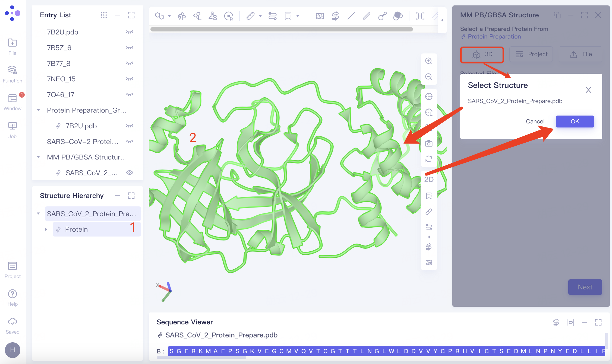Expand the Protein node in Structure Hierarchy
The image size is (612, 364).
(x=46, y=229)
